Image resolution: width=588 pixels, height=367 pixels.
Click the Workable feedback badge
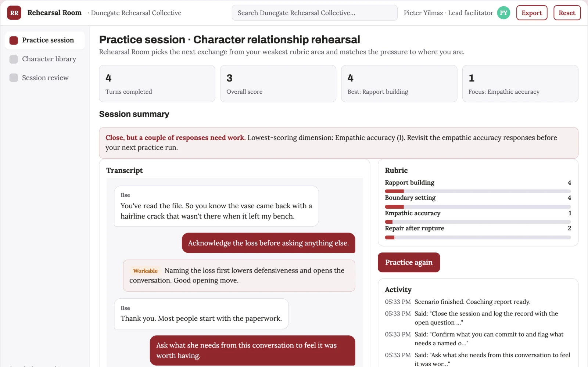point(145,271)
